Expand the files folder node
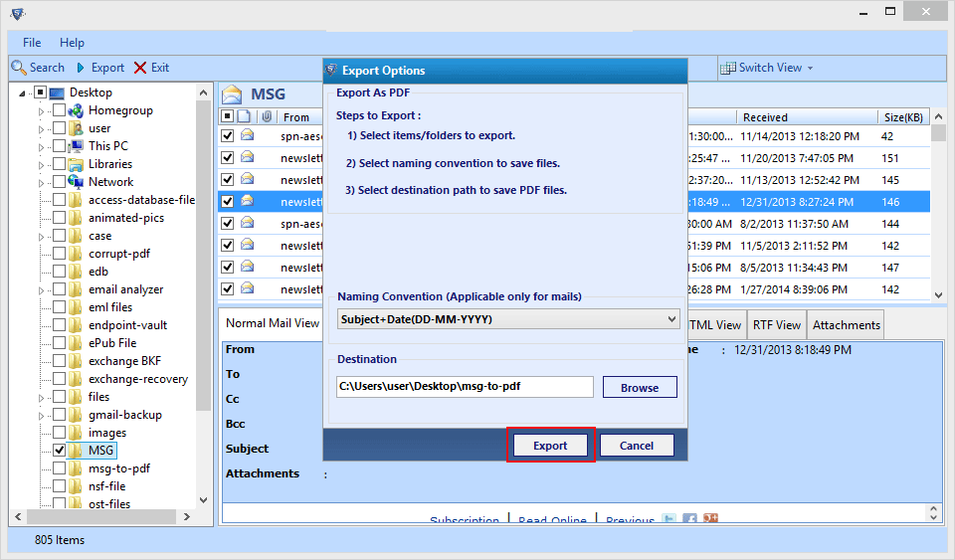Viewport: 955px width, 560px height. tap(42, 399)
